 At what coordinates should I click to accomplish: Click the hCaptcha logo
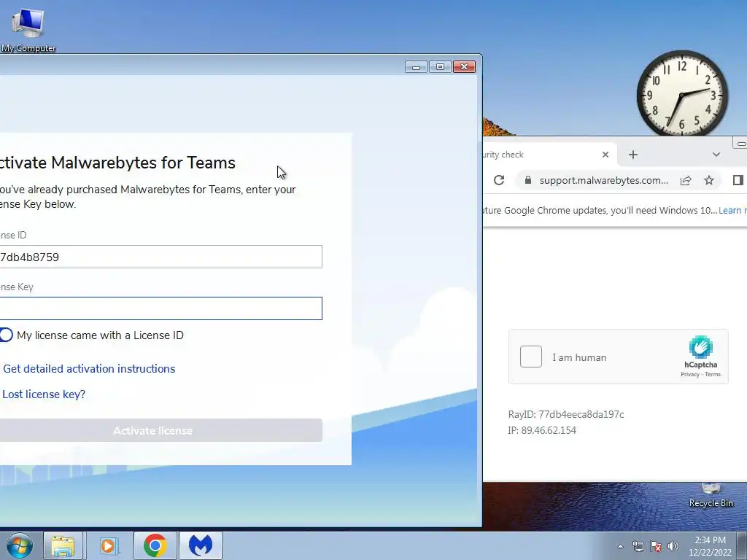(700, 348)
